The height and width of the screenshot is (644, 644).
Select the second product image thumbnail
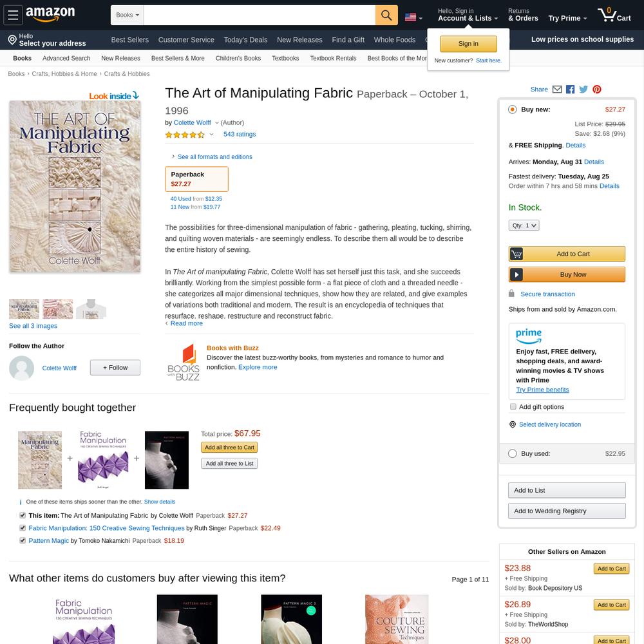[x=58, y=309]
